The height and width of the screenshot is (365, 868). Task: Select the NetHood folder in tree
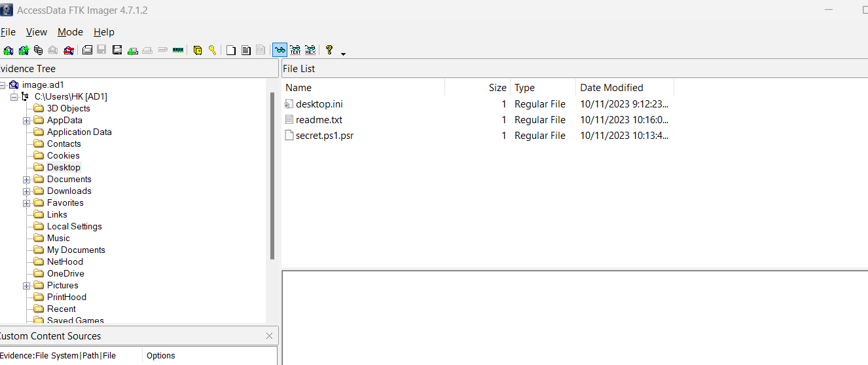(65, 262)
